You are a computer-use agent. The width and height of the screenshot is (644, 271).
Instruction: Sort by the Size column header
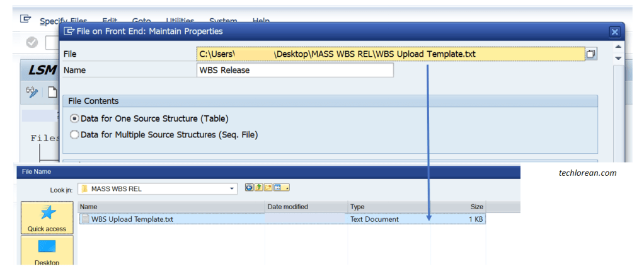coord(458,207)
